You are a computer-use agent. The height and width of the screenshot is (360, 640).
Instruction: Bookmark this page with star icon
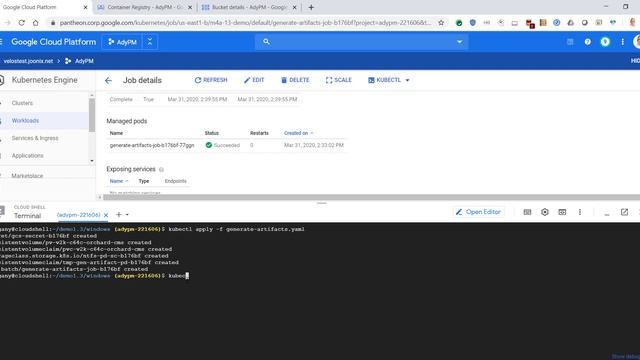441,23
